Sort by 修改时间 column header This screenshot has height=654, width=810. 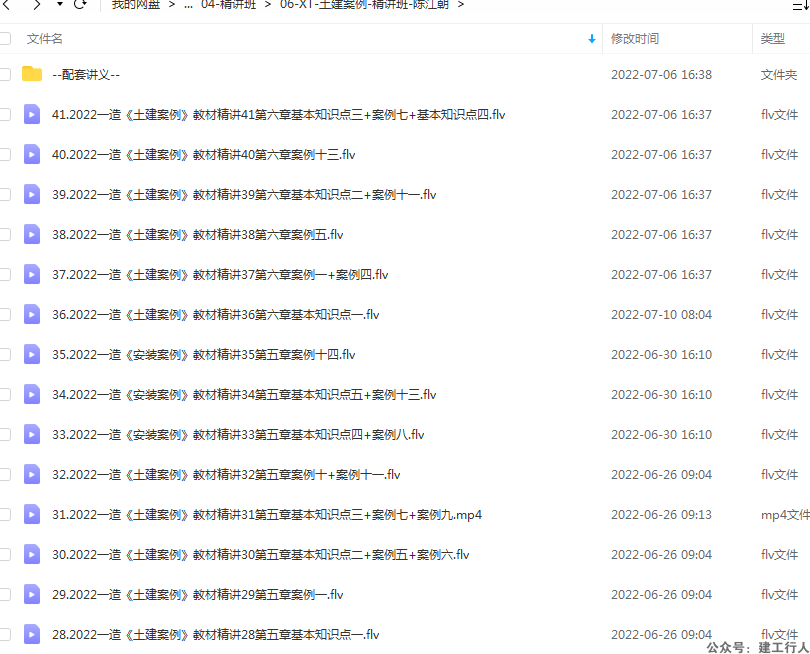(x=635, y=39)
